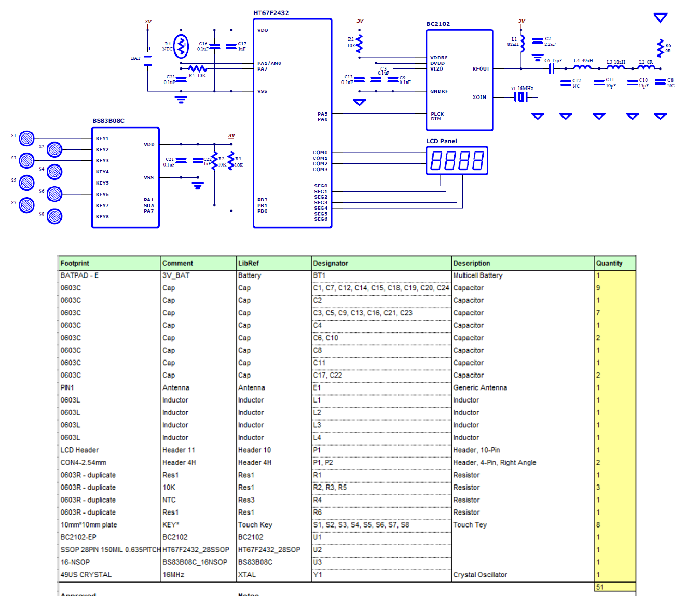
Task: Click the BC2102 chip title
Action: [x=438, y=24]
